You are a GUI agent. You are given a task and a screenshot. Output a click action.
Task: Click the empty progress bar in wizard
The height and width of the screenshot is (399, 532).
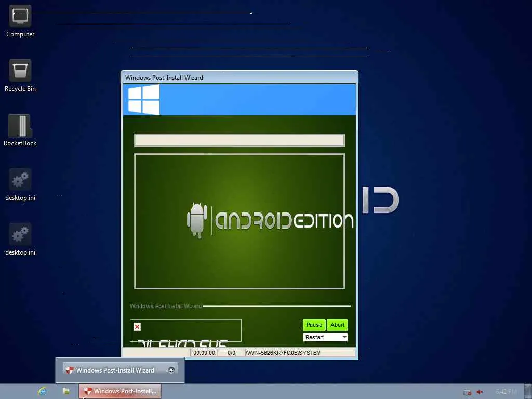(x=240, y=140)
